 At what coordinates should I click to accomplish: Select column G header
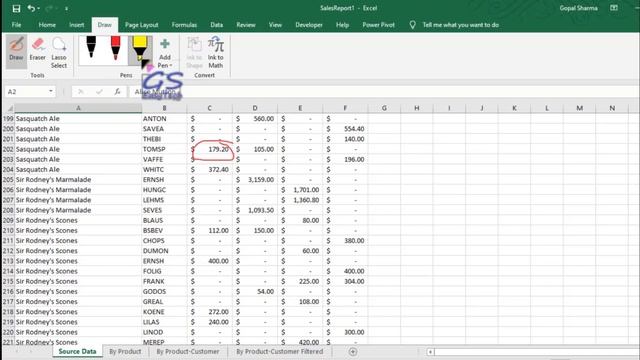pyautogui.click(x=384, y=108)
